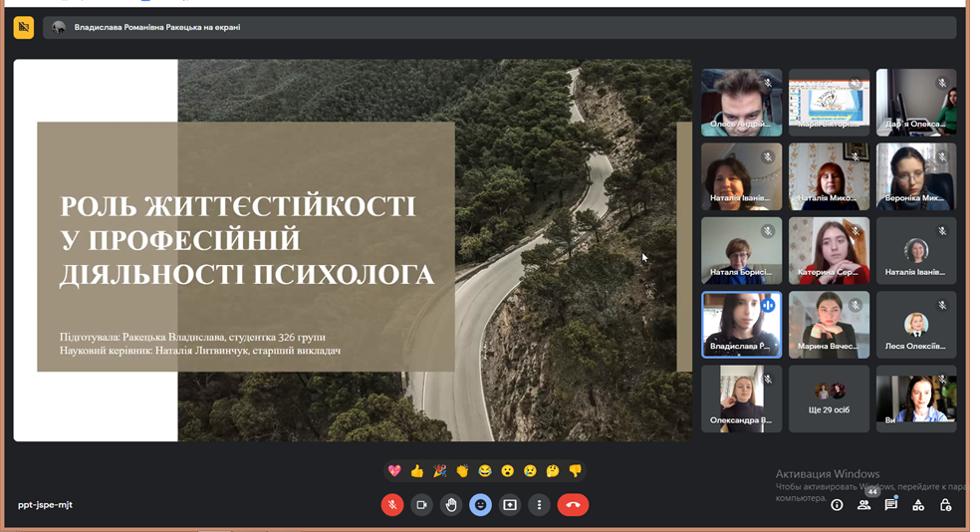Leave the call with red hang-up button
Image resolution: width=980 pixels, height=532 pixels.
573,505
